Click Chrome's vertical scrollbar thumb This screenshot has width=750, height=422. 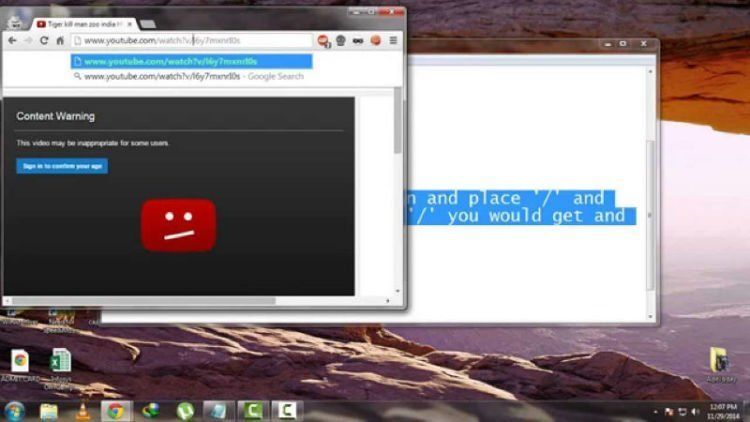click(397, 121)
